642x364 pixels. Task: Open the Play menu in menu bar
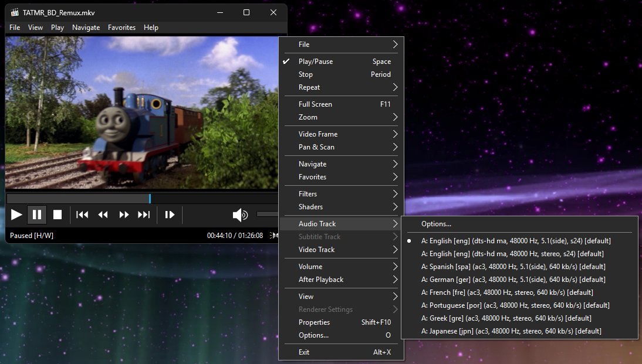point(58,28)
